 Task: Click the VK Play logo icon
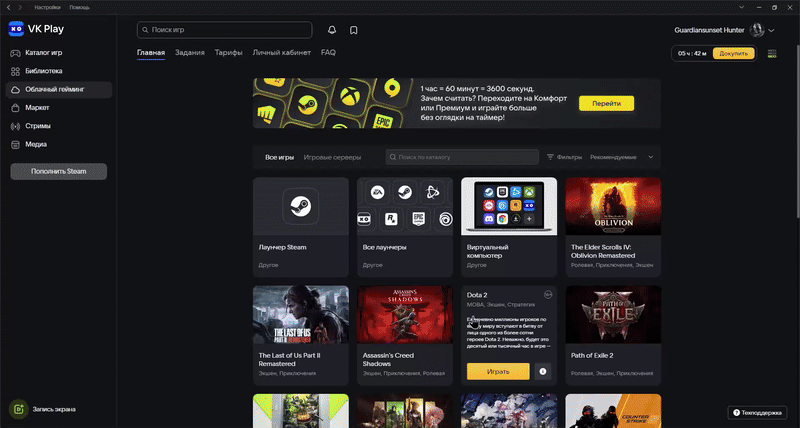[16, 29]
